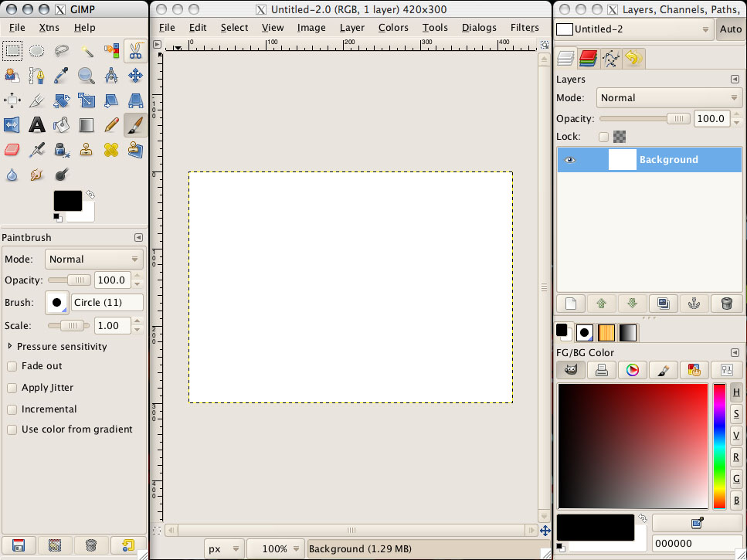Select the Blur/Sharpen droplet tool
Image resolution: width=747 pixels, height=560 pixels.
[12, 175]
